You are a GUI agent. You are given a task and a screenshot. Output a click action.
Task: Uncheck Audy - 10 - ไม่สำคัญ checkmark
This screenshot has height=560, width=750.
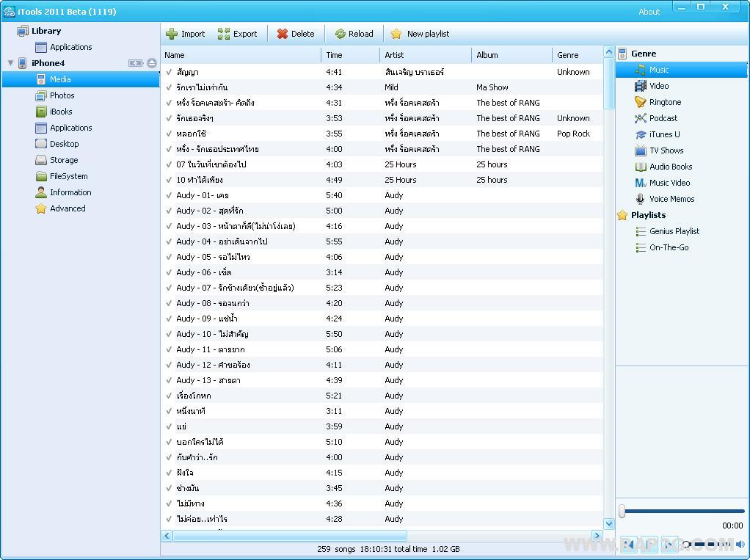[169, 334]
